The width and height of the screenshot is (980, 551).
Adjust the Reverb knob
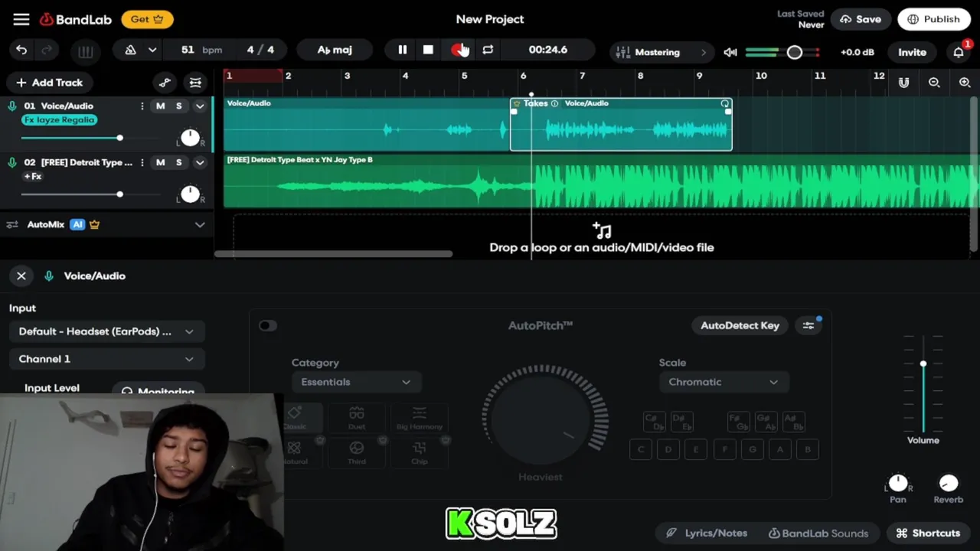tap(948, 484)
